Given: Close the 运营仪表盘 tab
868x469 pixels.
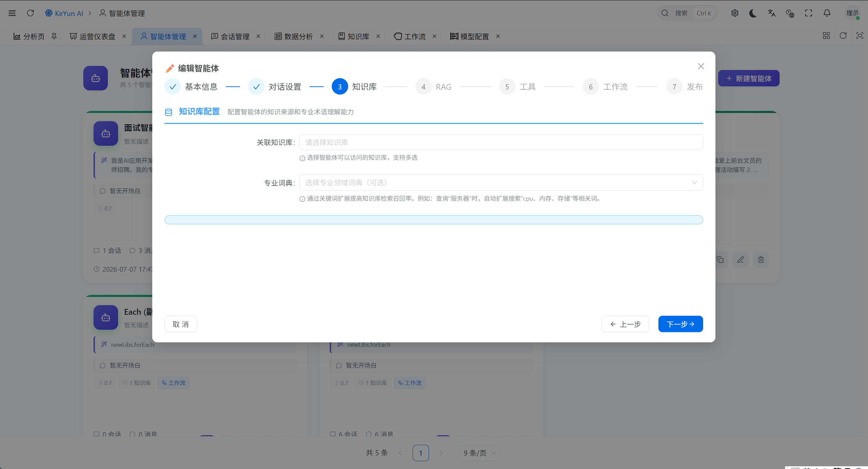Looking at the screenshot, I should click(124, 36).
